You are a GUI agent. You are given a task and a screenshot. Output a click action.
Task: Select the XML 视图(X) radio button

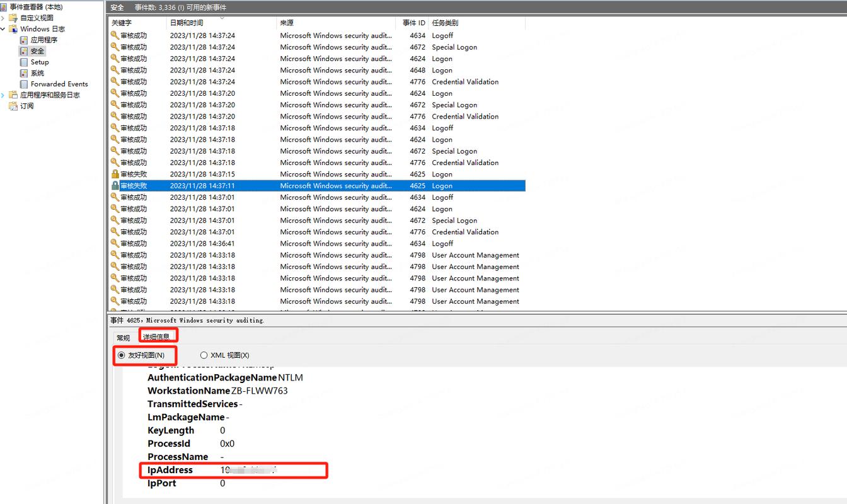pyautogui.click(x=204, y=355)
